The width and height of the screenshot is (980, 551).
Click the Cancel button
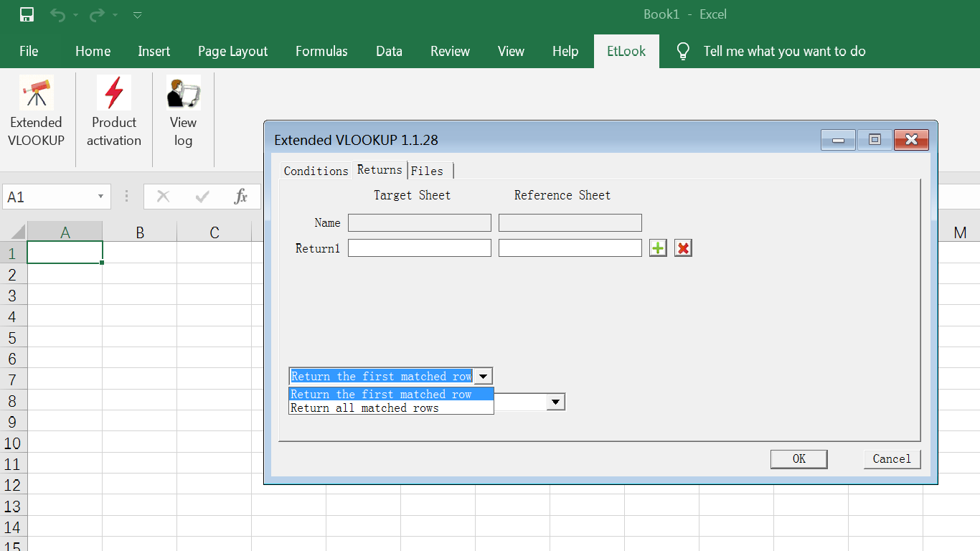click(x=892, y=459)
